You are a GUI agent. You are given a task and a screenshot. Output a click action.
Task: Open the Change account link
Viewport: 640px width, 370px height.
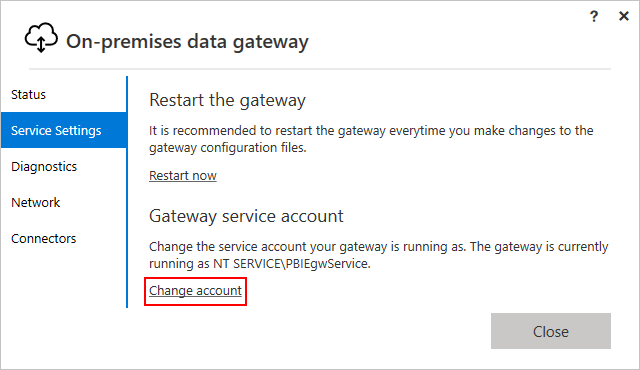coord(195,290)
